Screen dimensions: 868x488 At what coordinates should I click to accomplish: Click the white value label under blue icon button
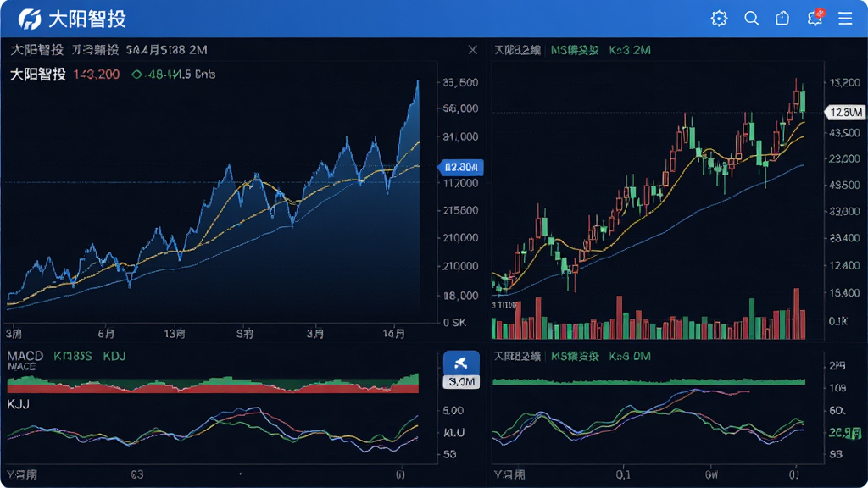(461, 382)
